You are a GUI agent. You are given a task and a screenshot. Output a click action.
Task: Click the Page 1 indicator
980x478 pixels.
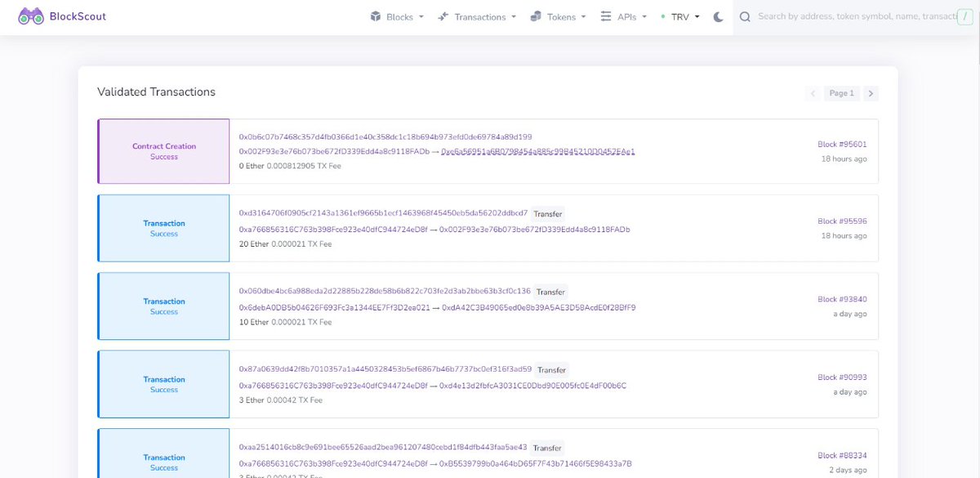[841, 93]
